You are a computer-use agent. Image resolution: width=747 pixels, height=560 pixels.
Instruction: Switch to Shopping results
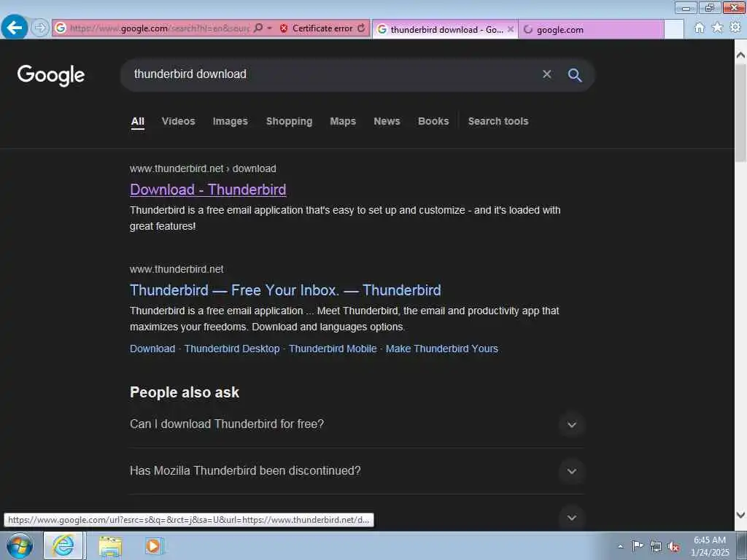[289, 122]
